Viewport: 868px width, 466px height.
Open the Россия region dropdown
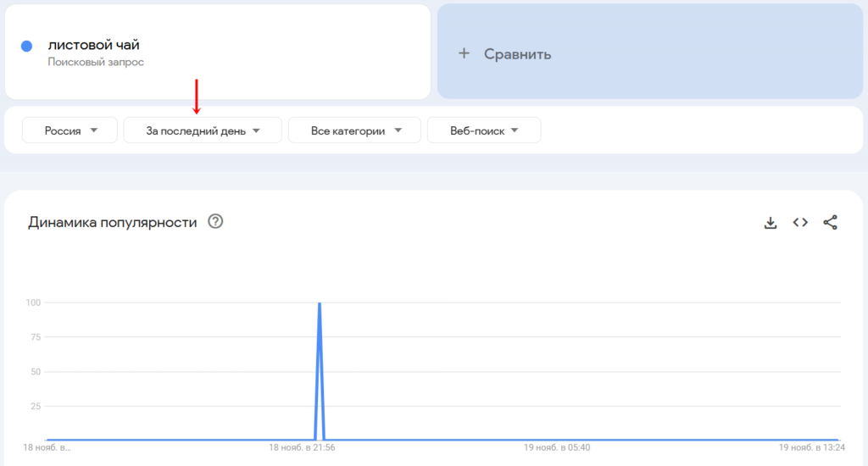pyautogui.click(x=70, y=130)
